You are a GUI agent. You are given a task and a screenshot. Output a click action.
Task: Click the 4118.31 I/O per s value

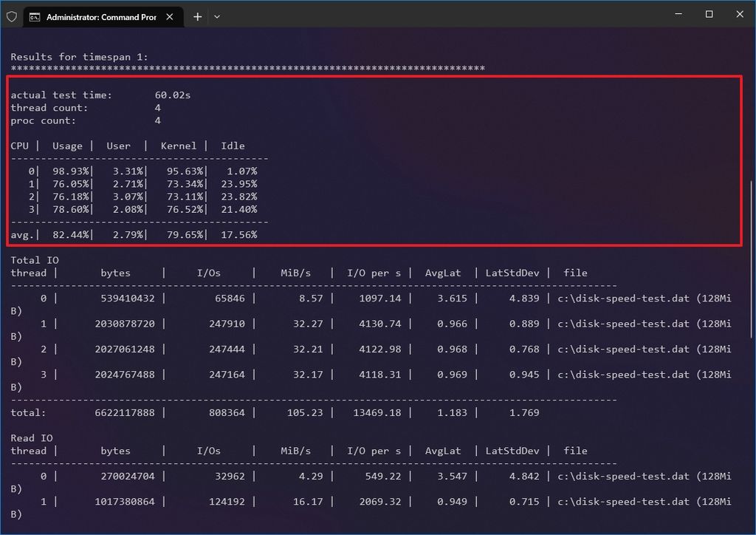click(380, 375)
